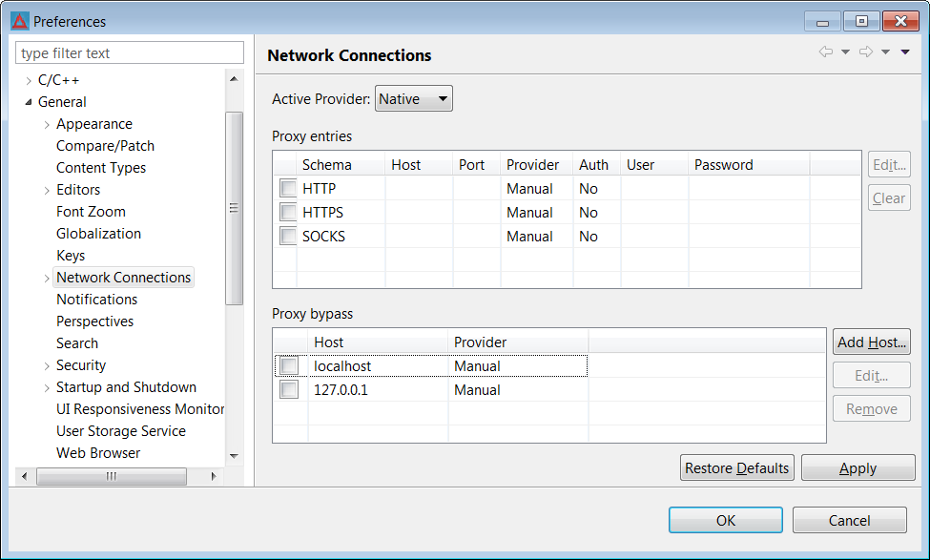Open the forward history dropdown arrow

pyautogui.click(x=885, y=52)
